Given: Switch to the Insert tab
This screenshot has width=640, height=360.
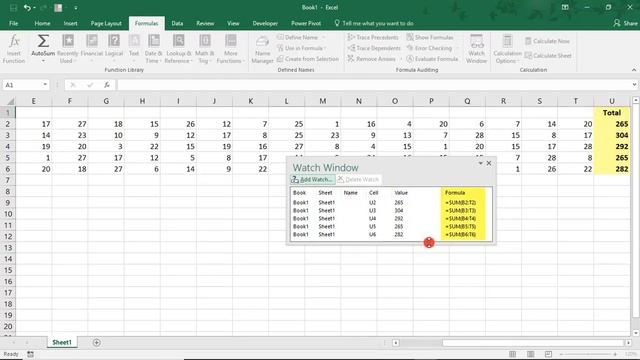Looking at the screenshot, I should pyautogui.click(x=70, y=23).
